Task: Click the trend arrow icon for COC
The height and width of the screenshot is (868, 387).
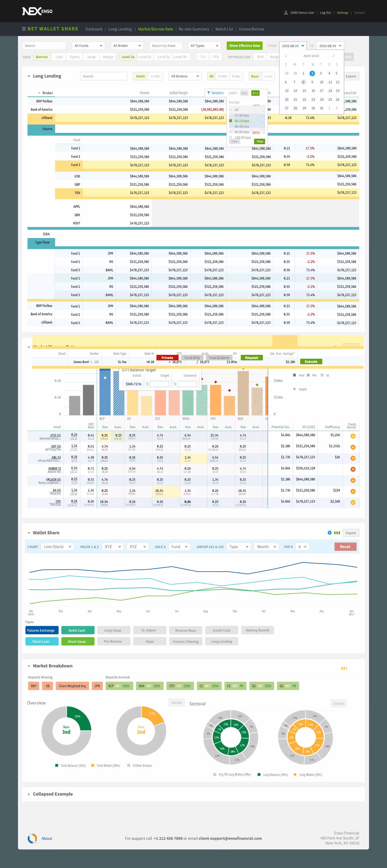Action: click(353, 502)
